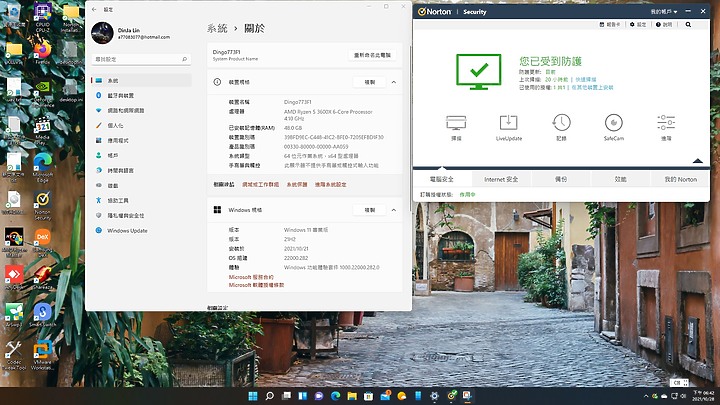This screenshot has height=405, width=720.
Task: Open Norton Installation folder on desktop
Action: pyautogui.click(x=71, y=18)
